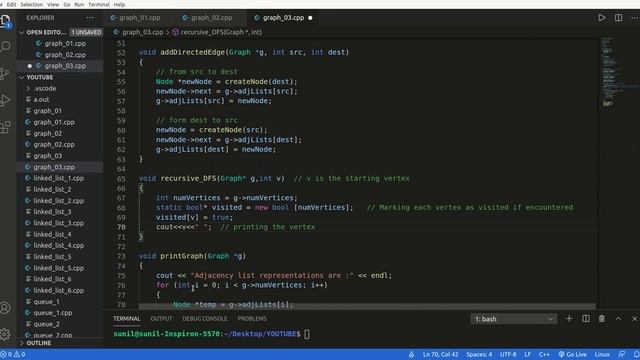
Task: Change indentation via Spaces: 4
Action: (x=479, y=354)
